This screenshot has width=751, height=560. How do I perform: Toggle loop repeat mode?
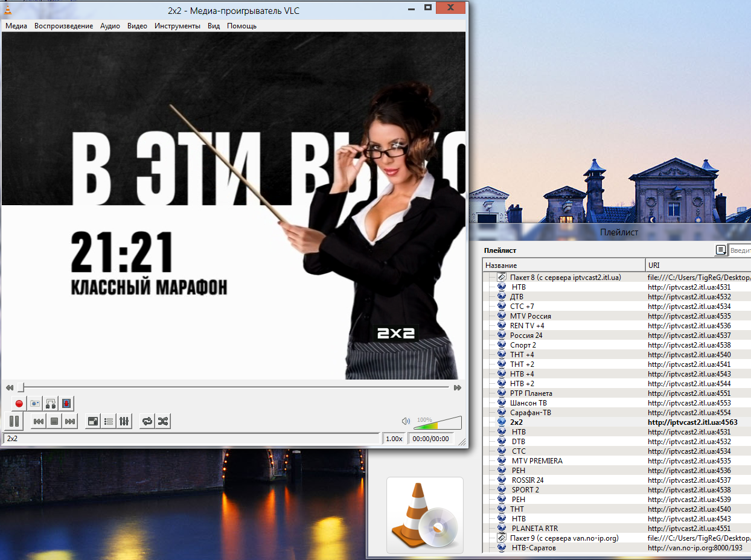pos(147,421)
